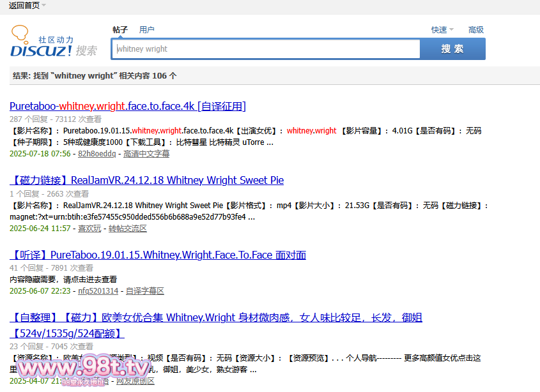Expand the 快速 search mode dropdown
The height and width of the screenshot is (392, 540).
(x=442, y=30)
